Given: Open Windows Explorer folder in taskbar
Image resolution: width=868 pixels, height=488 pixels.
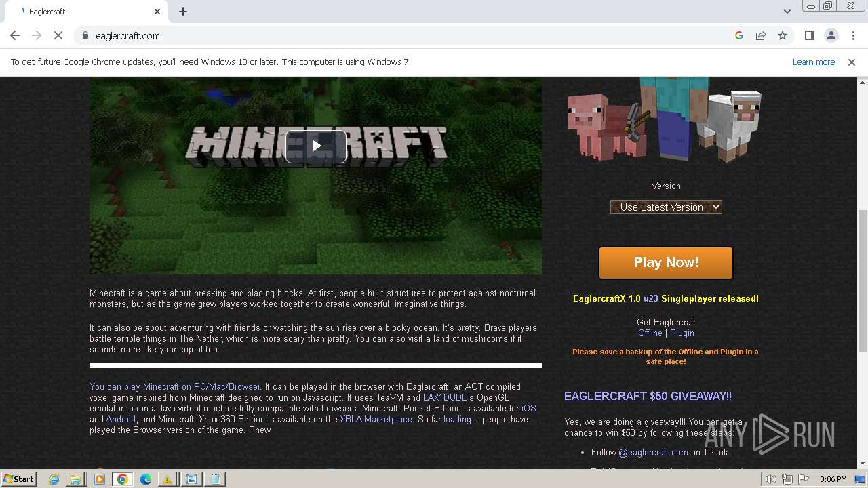Looking at the screenshot, I should (x=76, y=479).
